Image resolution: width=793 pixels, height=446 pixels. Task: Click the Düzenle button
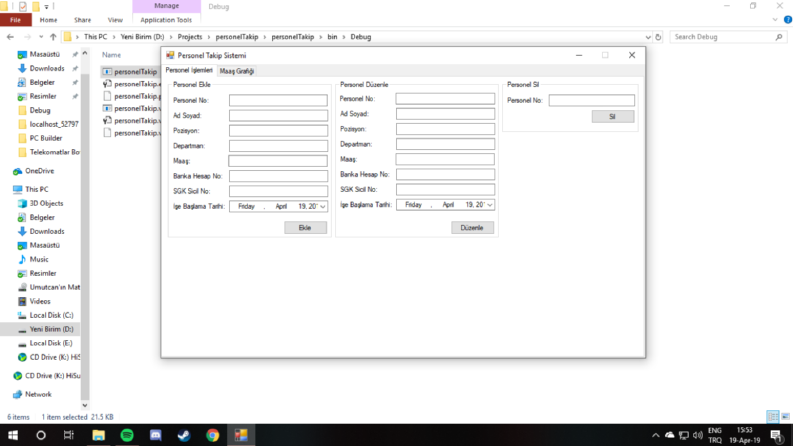click(472, 228)
